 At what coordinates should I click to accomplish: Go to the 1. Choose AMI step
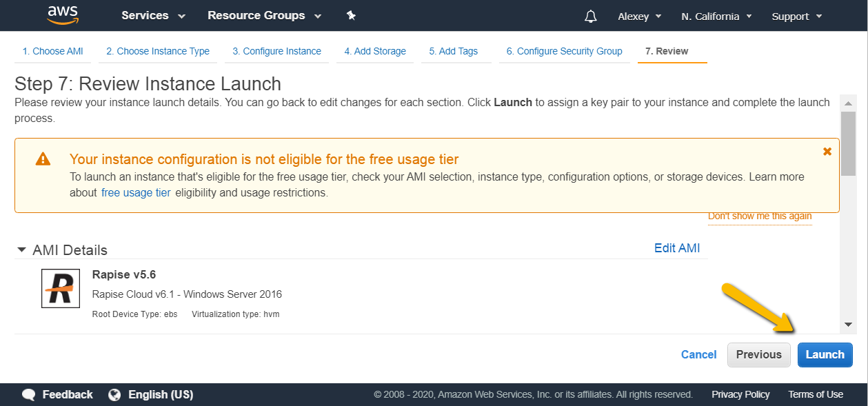point(53,51)
